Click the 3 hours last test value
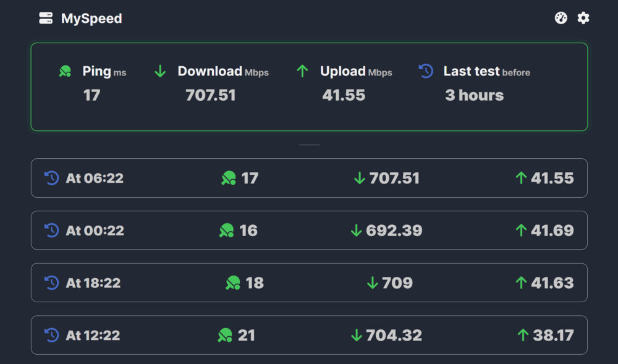 [x=475, y=95]
